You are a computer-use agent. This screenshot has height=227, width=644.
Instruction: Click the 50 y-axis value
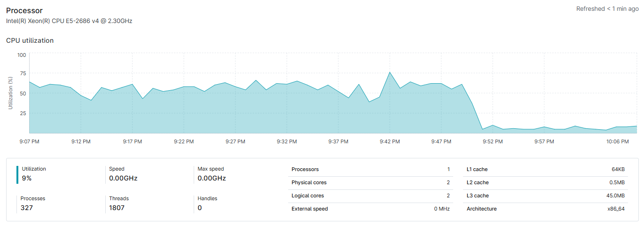click(x=23, y=93)
